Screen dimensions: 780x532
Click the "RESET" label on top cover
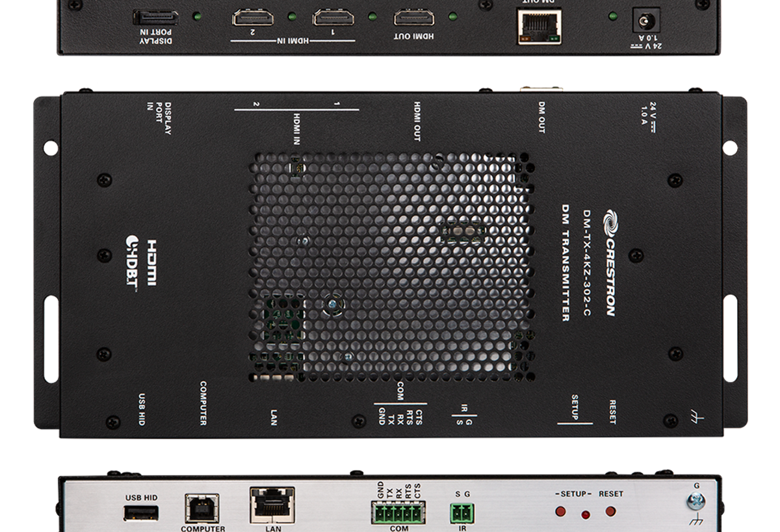pyautogui.click(x=612, y=412)
